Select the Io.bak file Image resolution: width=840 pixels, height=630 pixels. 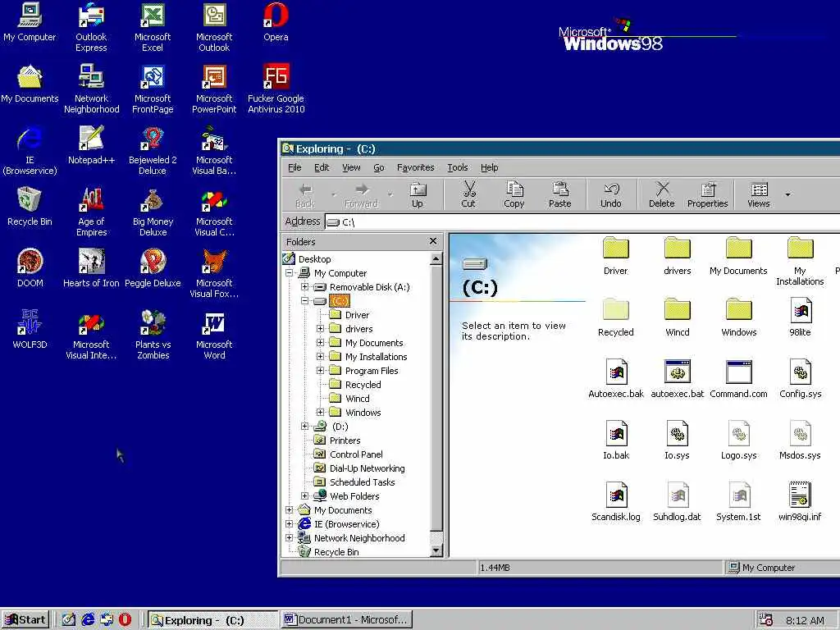click(x=616, y=440)
